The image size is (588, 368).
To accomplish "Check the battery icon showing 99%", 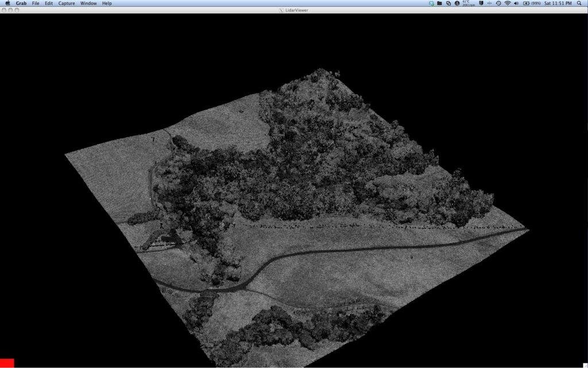I will (527, 3).
